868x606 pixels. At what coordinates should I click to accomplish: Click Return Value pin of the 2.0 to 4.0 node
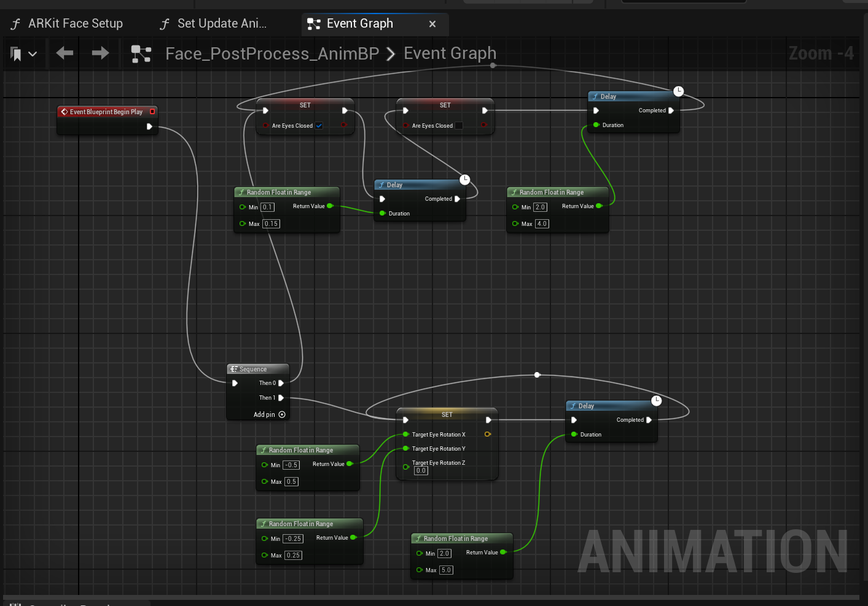tap(599, 206)
